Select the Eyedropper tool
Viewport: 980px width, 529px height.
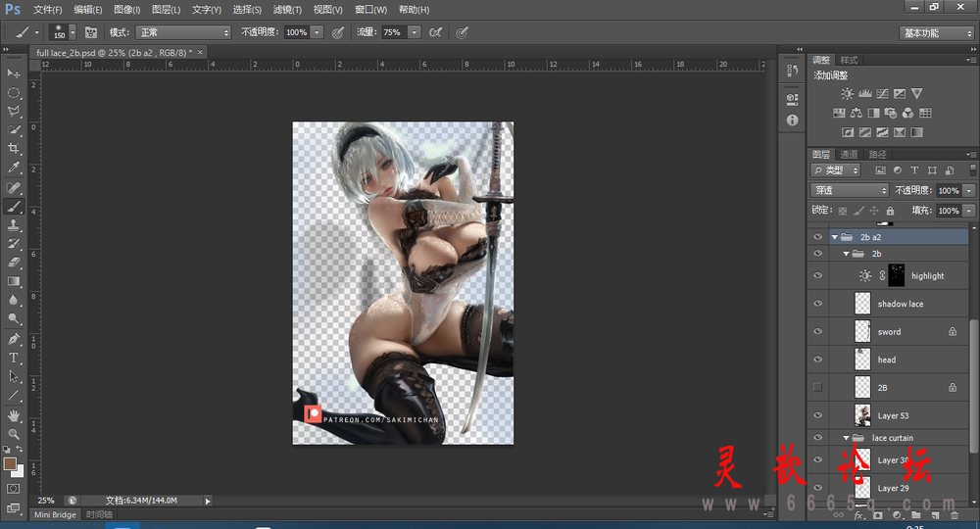[13, 168]
